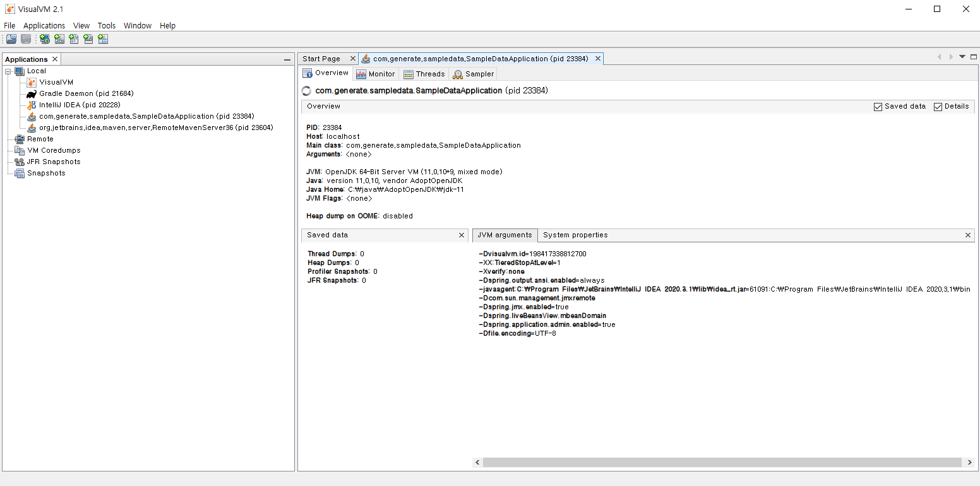Click the horizontal scrollbar thumb in JVM arguments
This screenshot has width=980, height=486.
pos(722,463)
